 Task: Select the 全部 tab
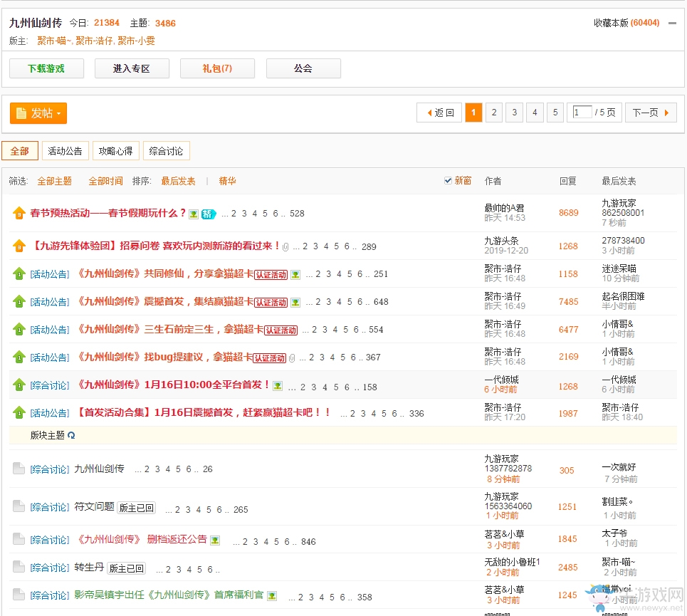pyautogui.click(x=20, y=151)
